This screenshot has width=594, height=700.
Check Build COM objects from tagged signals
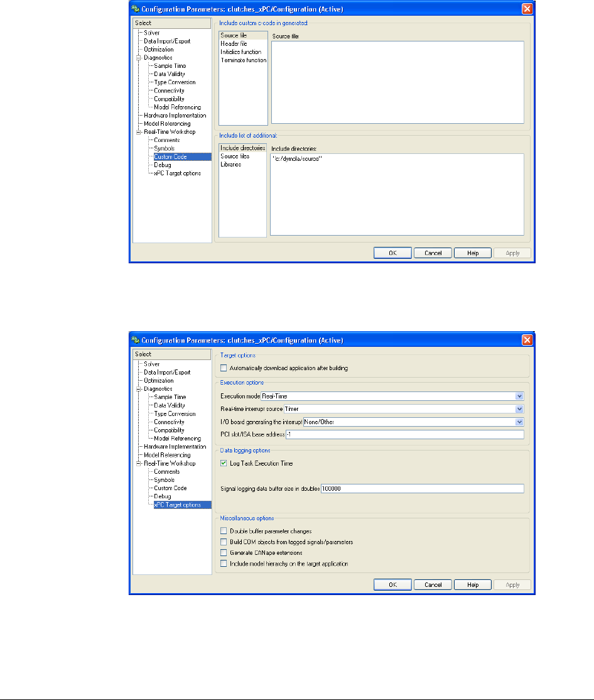[224, 542]
